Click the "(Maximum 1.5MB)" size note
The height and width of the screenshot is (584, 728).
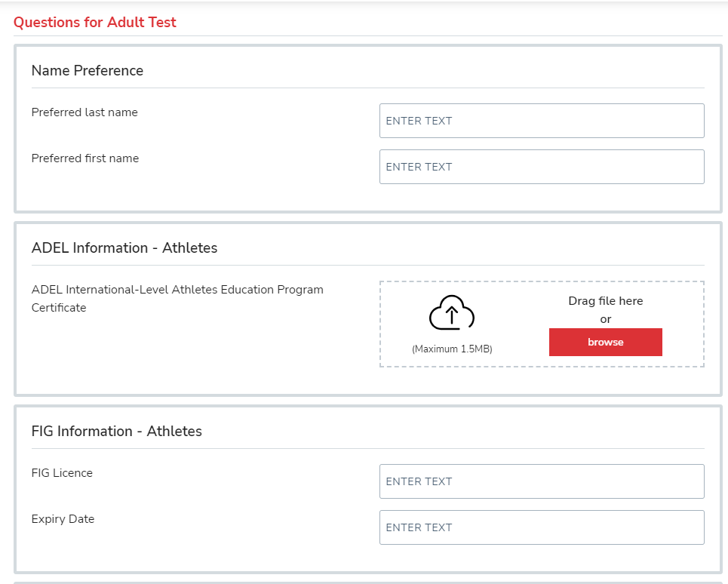tap(452, 349)
